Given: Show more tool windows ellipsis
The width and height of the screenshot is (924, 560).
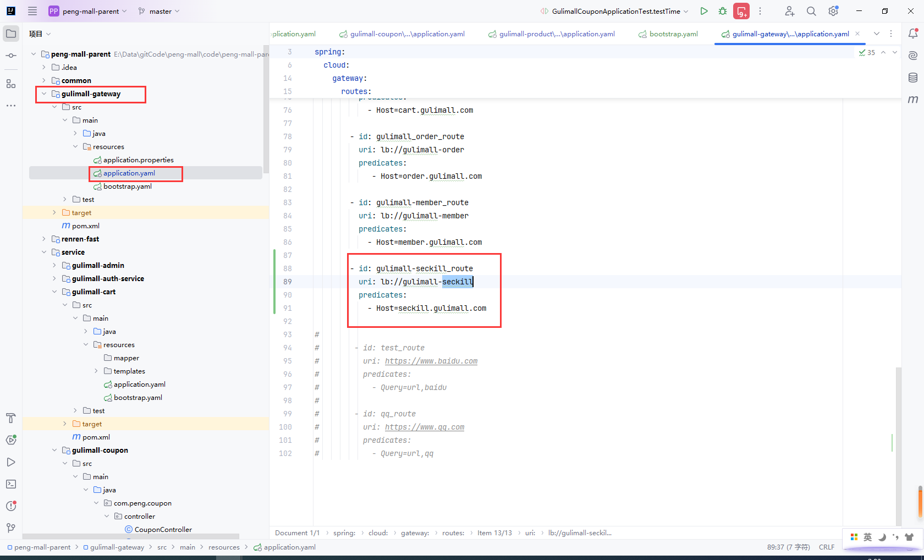Looking at the screenshot, I should click(x=11, y=105).
